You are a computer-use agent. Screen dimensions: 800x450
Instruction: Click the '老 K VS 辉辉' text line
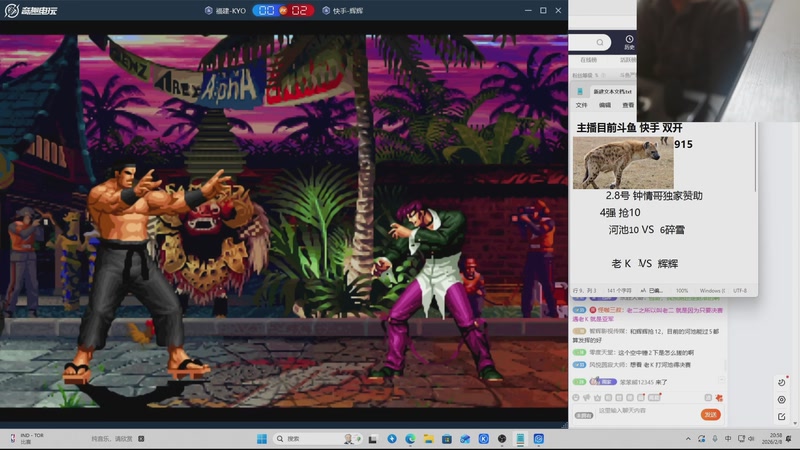pos(645,264)
